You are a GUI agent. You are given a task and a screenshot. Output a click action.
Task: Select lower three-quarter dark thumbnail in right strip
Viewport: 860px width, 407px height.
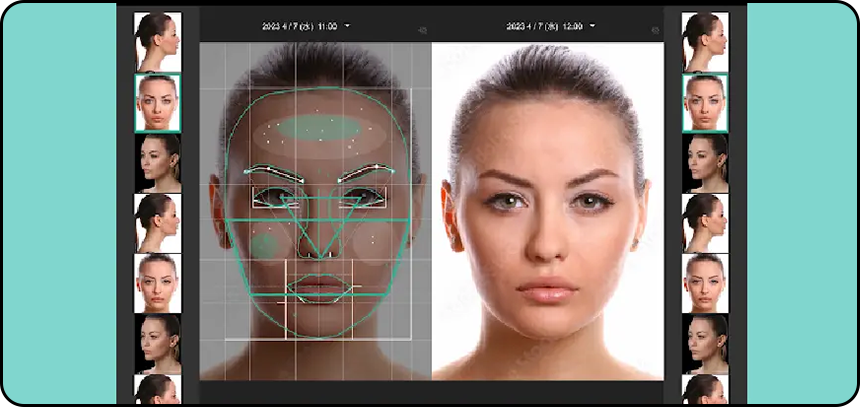point(705,344)
